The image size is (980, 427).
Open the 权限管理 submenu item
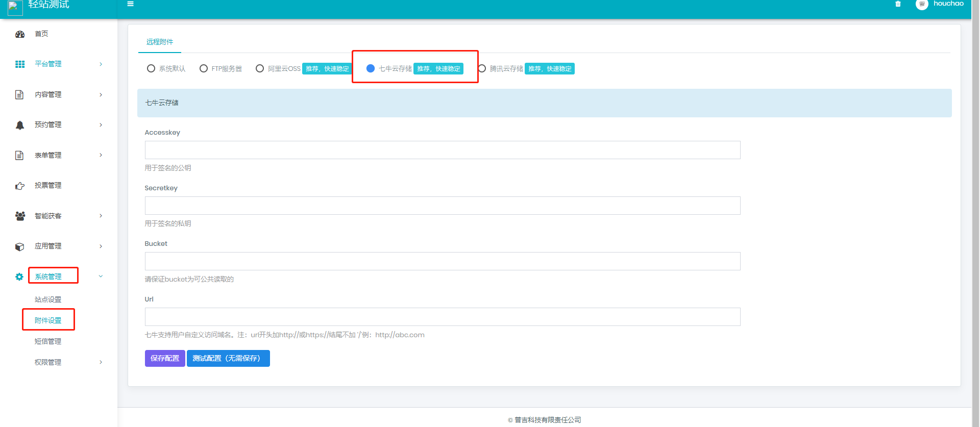48,362
